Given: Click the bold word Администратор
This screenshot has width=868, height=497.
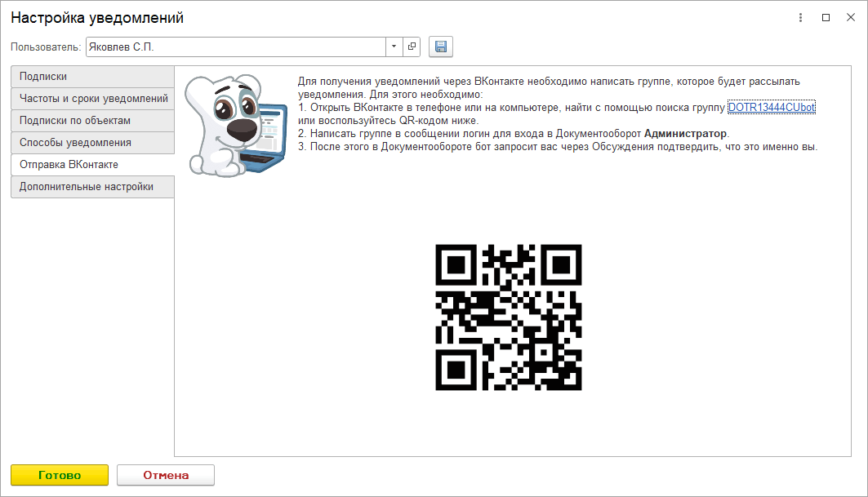Looking at the screenshot, I should click(685, 133).
